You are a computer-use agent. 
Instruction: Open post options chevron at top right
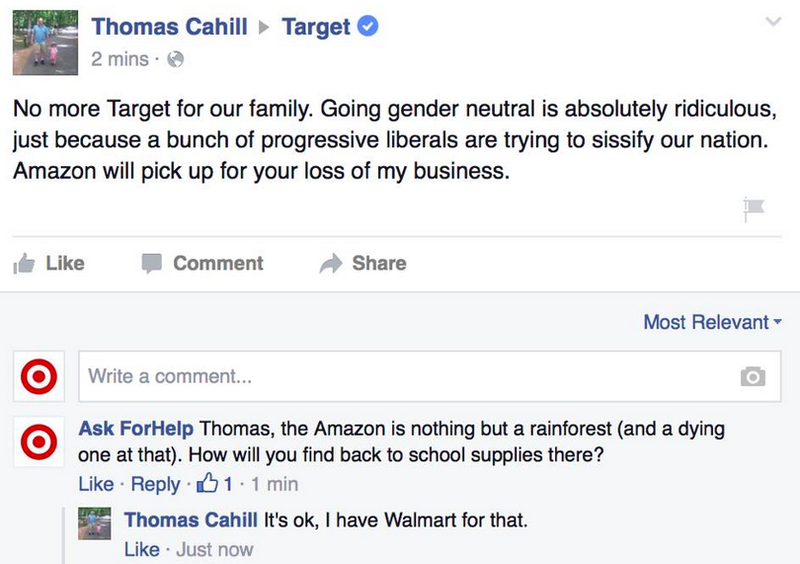point(773,21)
